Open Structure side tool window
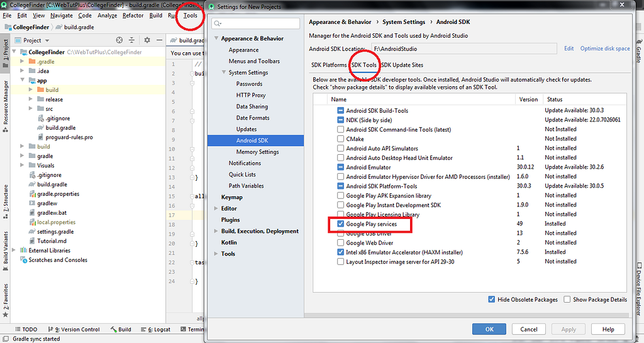Image resolution: width=644 pixels, height=343 pixels. pos(5,201)
